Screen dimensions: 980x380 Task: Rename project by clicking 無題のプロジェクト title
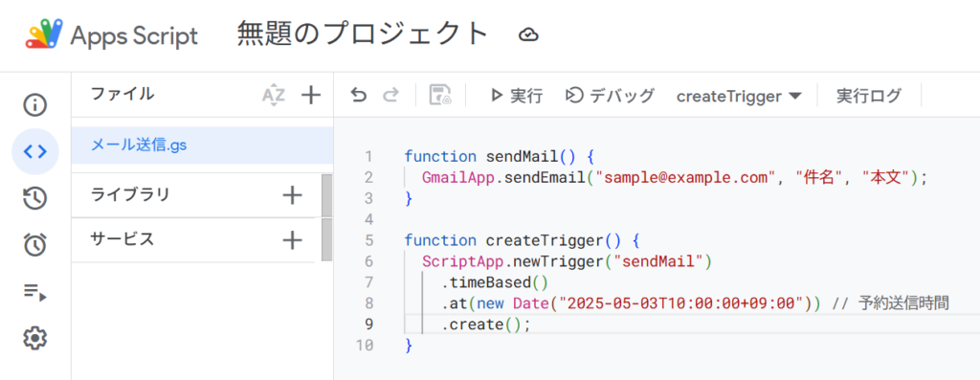363,34
